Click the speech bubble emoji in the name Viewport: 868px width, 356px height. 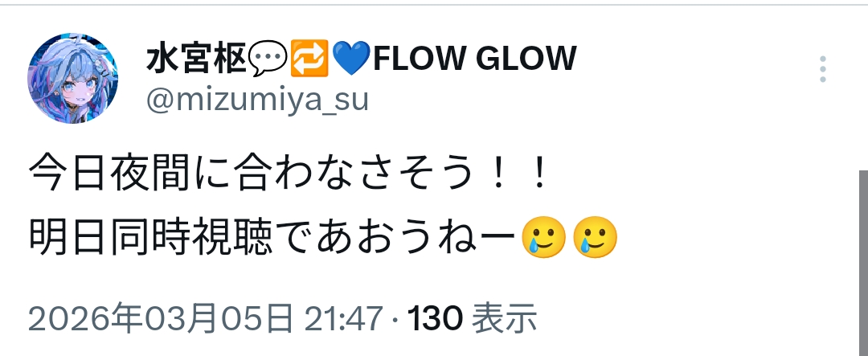268,59
